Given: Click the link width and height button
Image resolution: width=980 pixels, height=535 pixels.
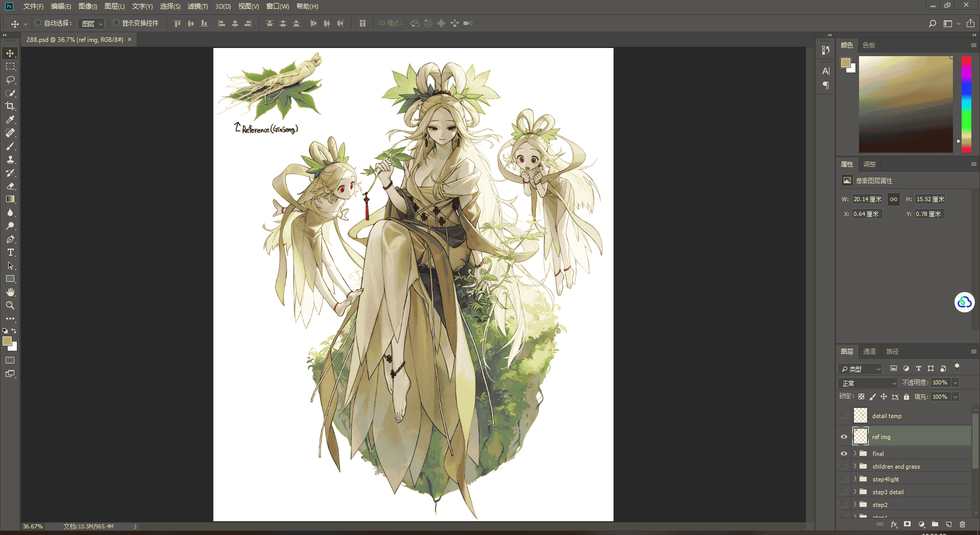Looking at the screenshot, I should pos(894,200).
